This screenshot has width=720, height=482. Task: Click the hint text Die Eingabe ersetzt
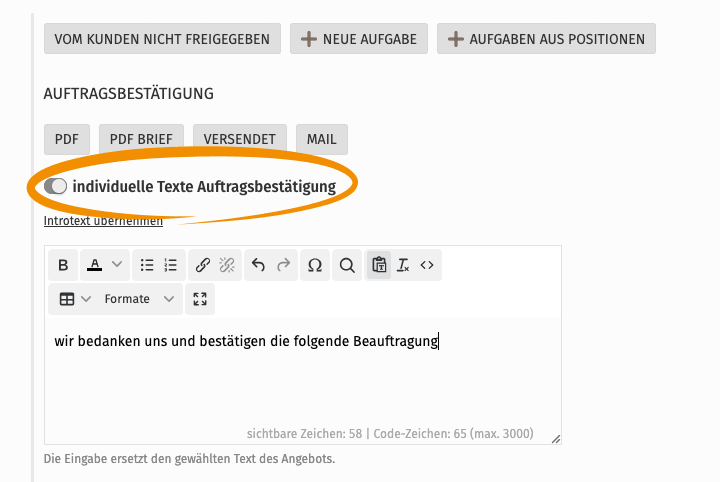coord(189,459)
